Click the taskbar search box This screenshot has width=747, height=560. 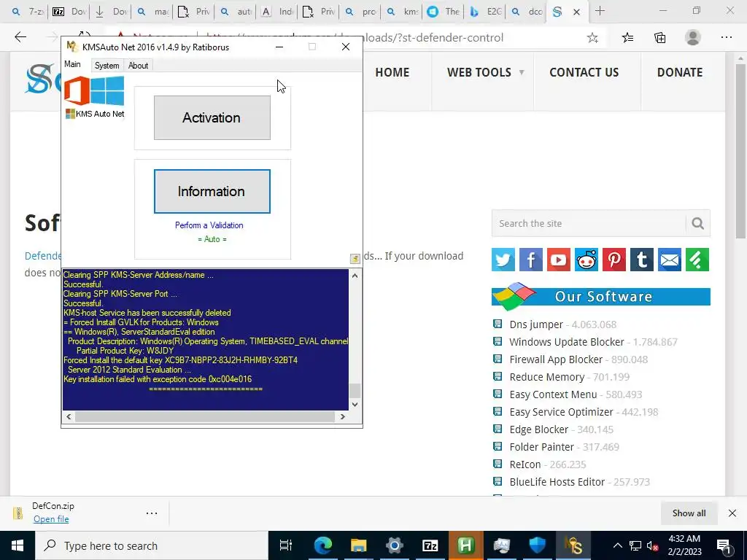pyautogui.click(x=152, y=545)
